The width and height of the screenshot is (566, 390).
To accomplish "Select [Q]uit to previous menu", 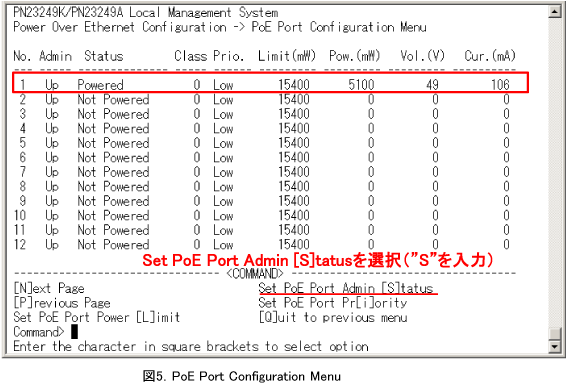I will coord(333,317).
